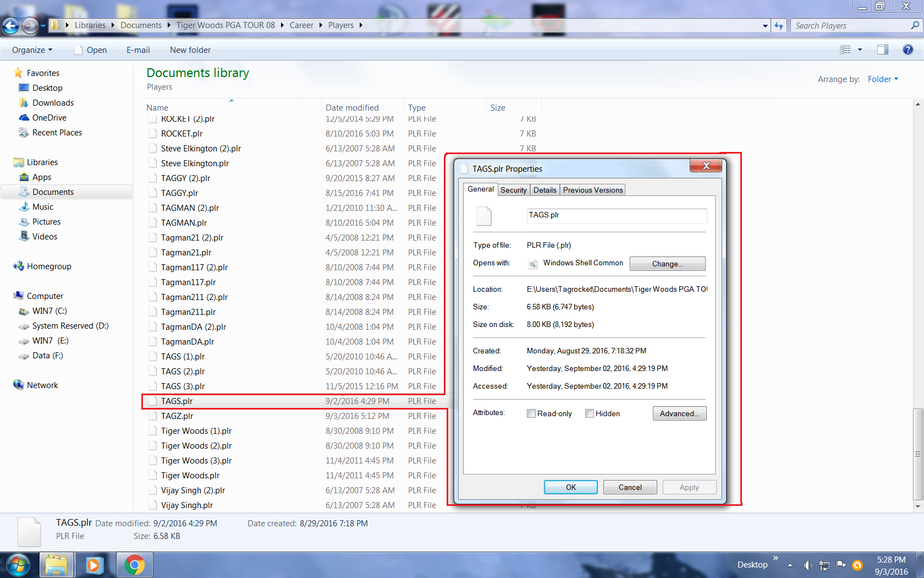This screenshot has width=924, height=578.
Task: Switch to the Previous Versions tab
Action: pos(593,190)
